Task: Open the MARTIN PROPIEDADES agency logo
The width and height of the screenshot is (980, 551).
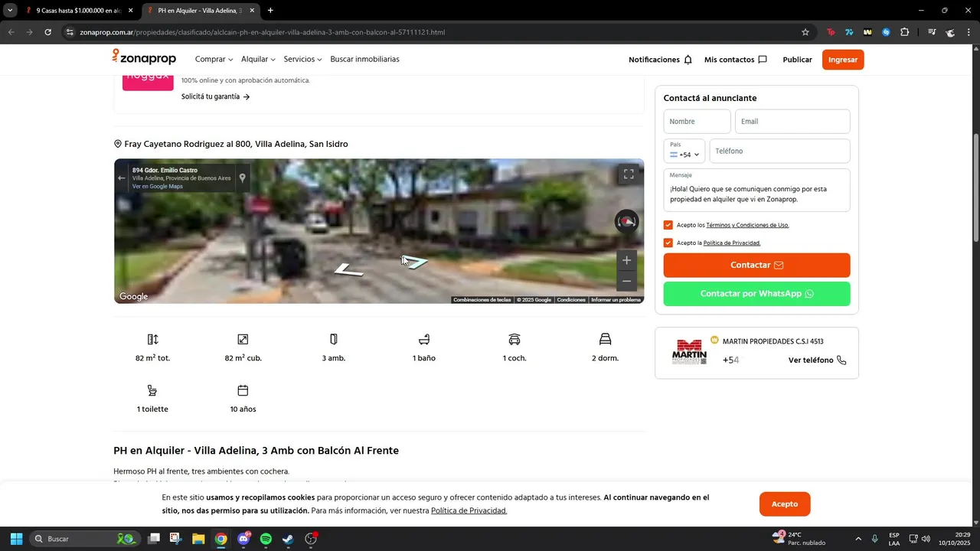Action: (x=689, y=352)
